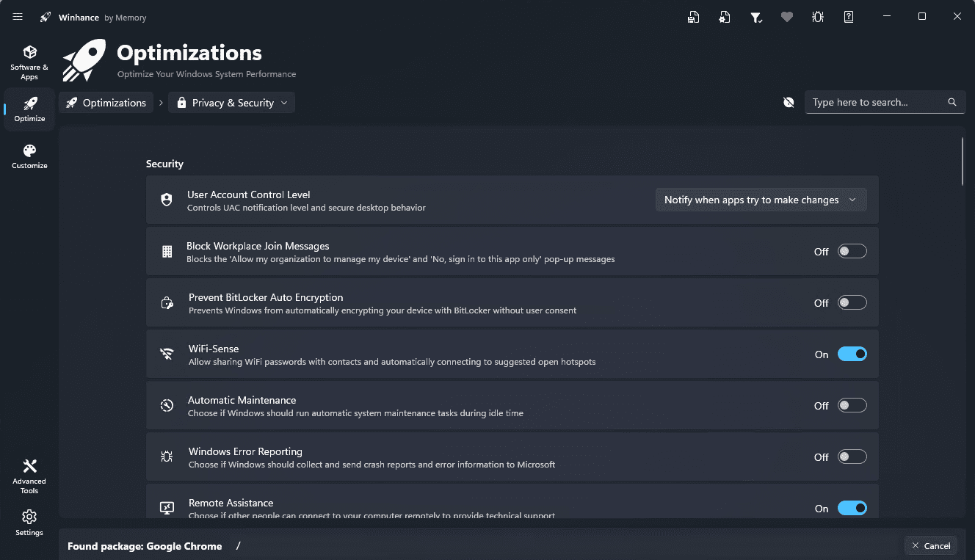The image size is (975, 560).
Task: Click the import configuration file icon
Action: 725,17
